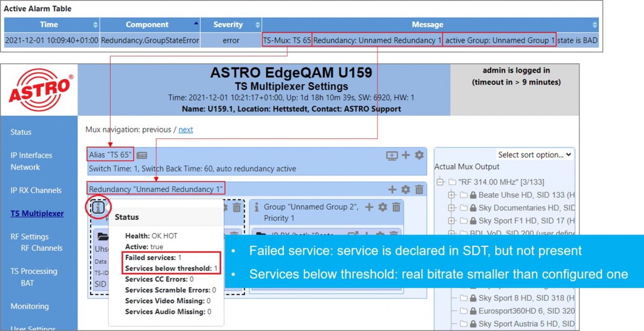Select TS Multiplexer in sidebar
This screenshot has height=331, width=644.
tap(37, 214)
